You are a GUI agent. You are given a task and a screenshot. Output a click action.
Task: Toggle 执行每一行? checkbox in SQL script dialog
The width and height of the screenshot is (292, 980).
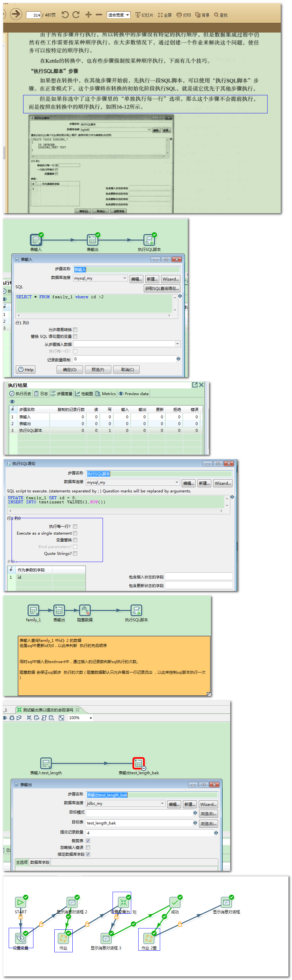click(75, 526)
